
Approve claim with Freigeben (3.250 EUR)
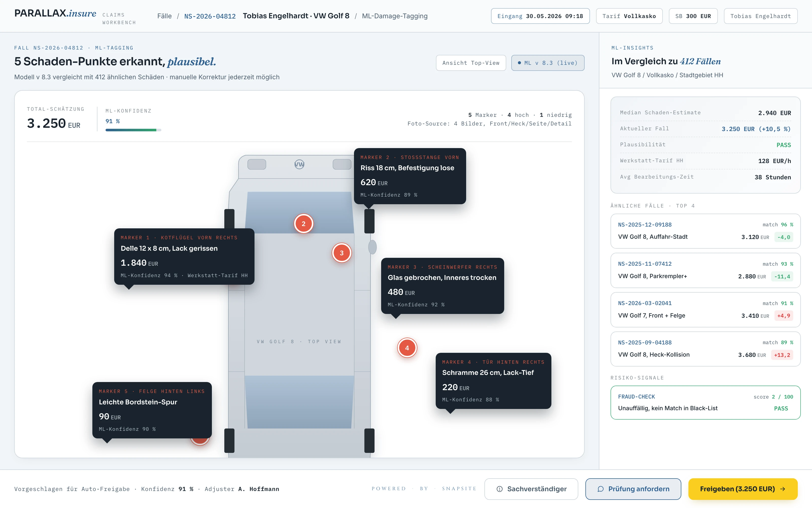742,489
